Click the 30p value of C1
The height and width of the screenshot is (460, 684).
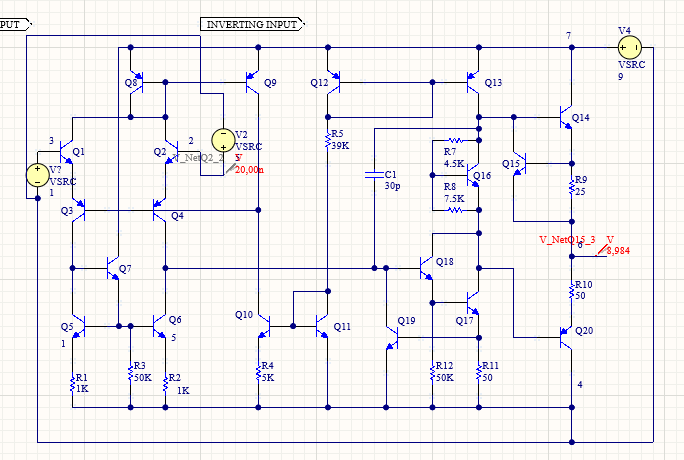pyautogui.click(x=392, y=186)
